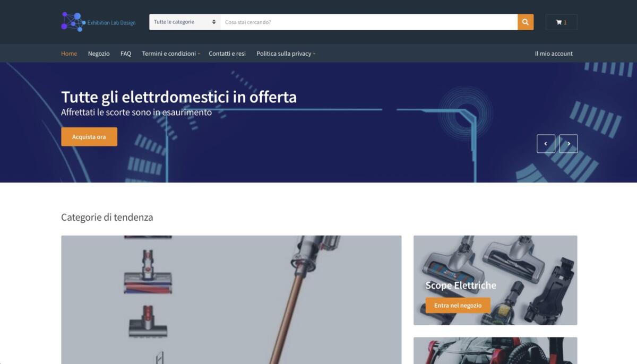Expand the Politica sulla privacy menu
The width and height of the screenshot is (637, 364).
283,53
